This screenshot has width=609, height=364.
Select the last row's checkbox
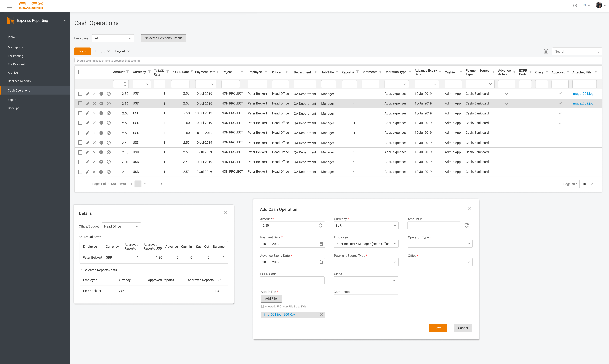pyautogui.click(x=80, y=172)
